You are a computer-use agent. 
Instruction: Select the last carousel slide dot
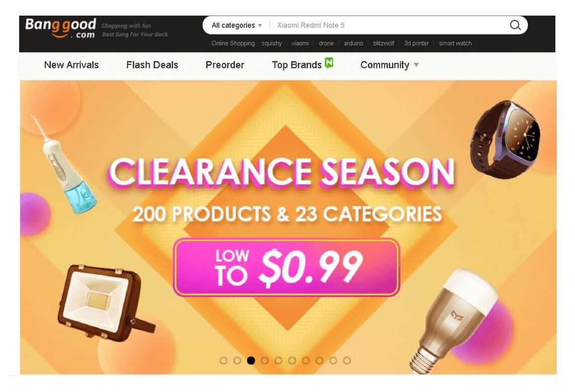click(x=347, y=360)
